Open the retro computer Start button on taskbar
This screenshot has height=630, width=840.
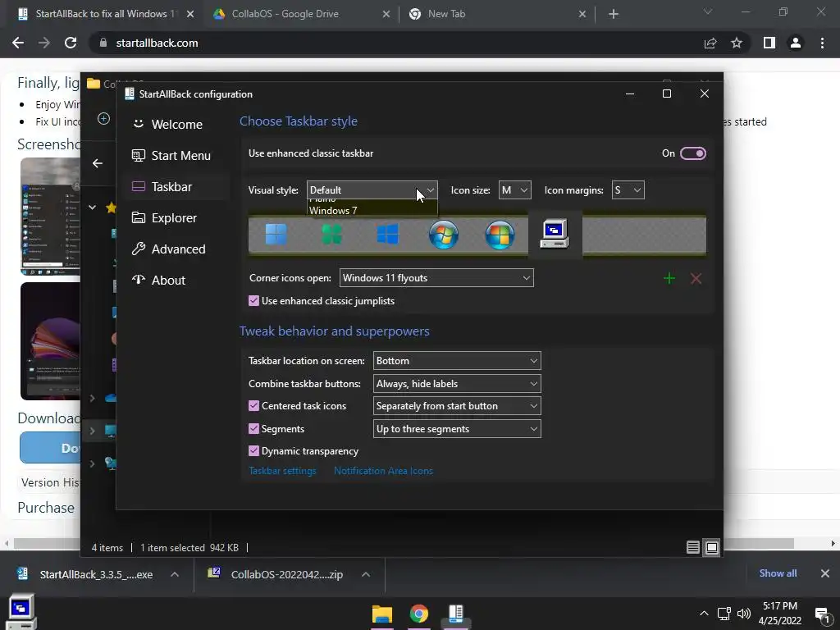[21, 612]
